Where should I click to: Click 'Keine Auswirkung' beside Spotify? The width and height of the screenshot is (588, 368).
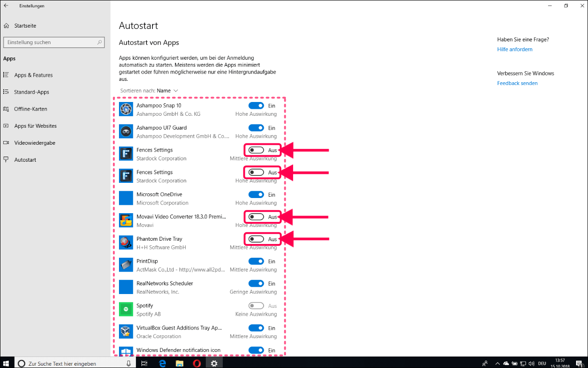tap(256, 314)
